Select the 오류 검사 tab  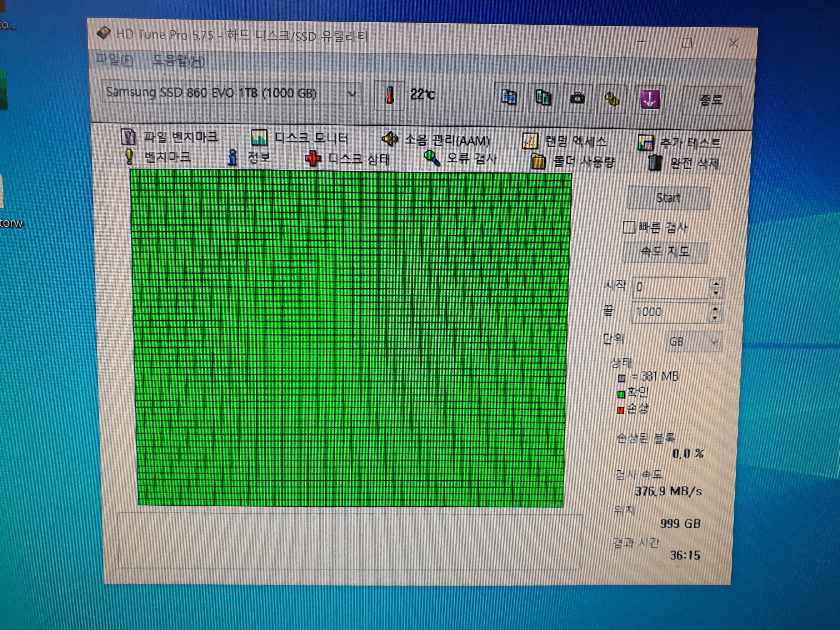pos(460,158)
